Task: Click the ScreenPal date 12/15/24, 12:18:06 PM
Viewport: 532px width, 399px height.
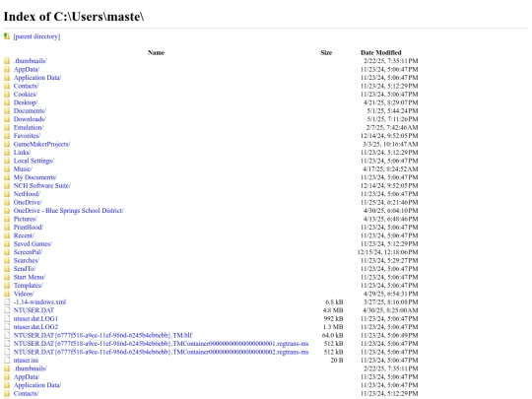Action: (387, 252)
